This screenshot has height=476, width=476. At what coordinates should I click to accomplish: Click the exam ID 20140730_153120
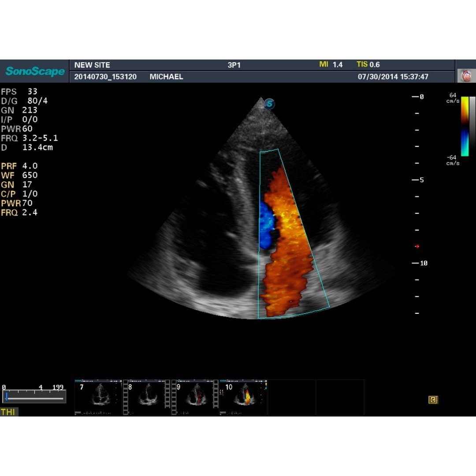(105, 77)
